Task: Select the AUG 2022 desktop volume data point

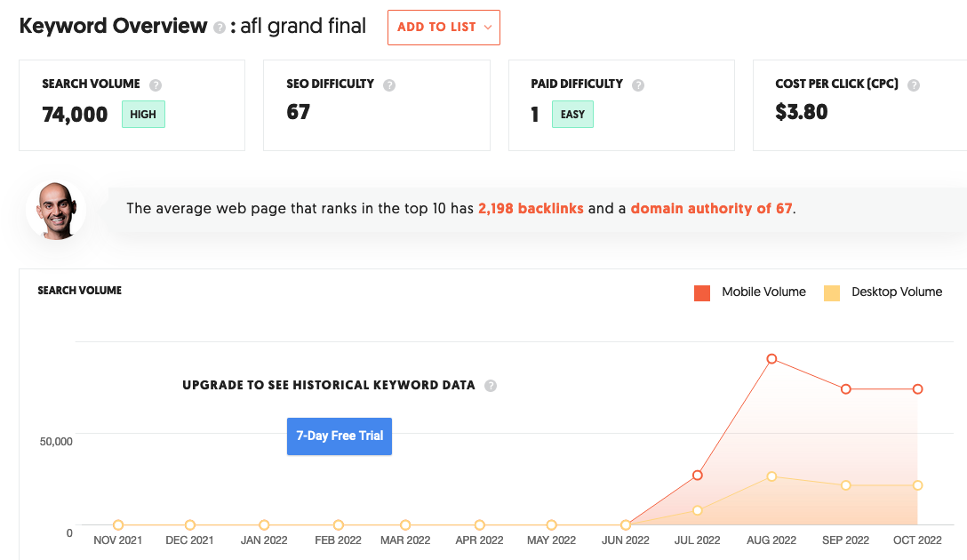Action: [x=771, y=476]
